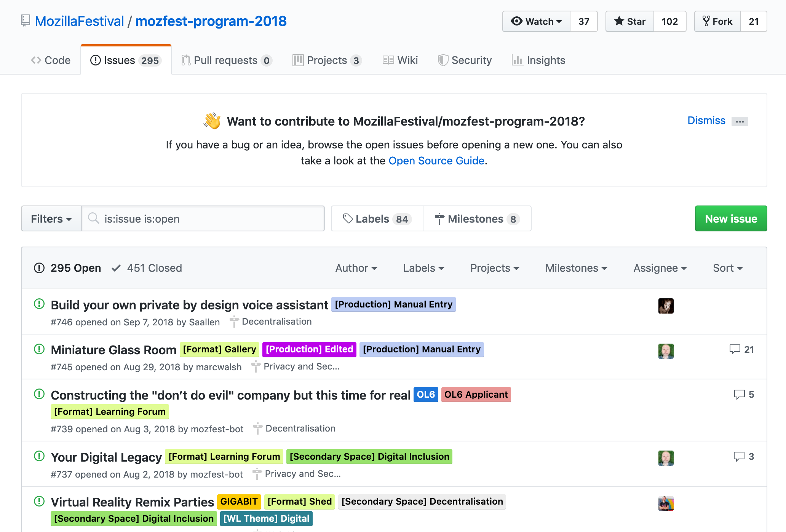Fork the repository

coord(717,21)
